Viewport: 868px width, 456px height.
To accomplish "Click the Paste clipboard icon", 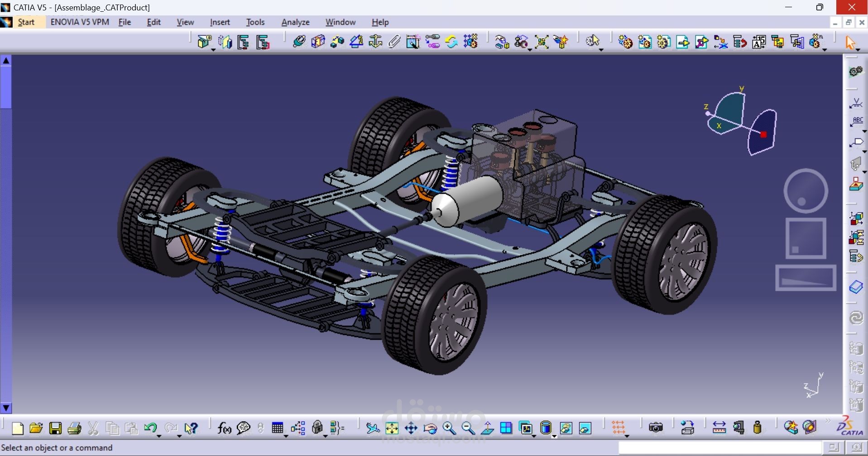I will pyautogui.click(x=131, y=428).
